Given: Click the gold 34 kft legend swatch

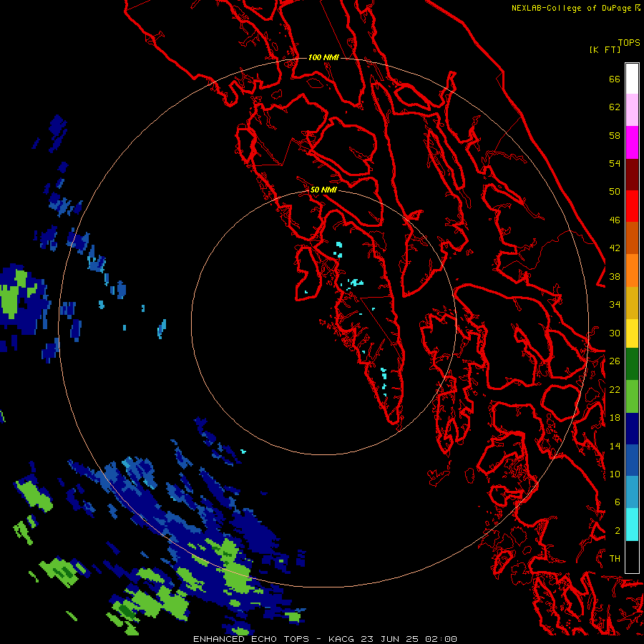Looking at the screenshot, I should point(632,303).
